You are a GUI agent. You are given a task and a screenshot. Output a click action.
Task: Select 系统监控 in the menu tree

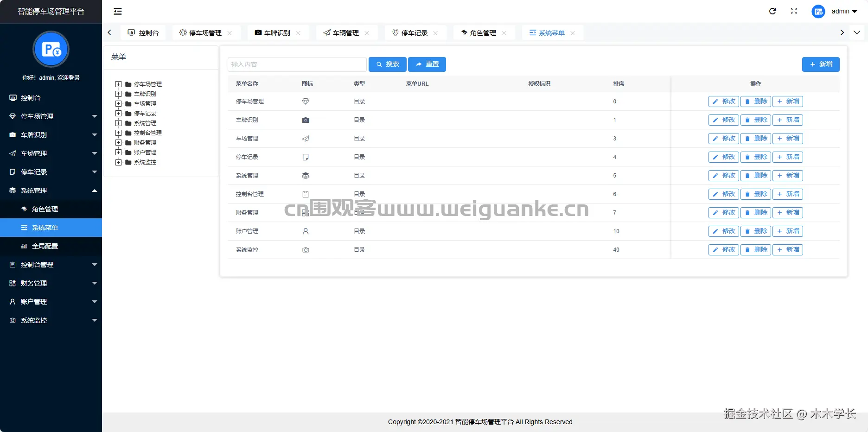coord(145,162)
